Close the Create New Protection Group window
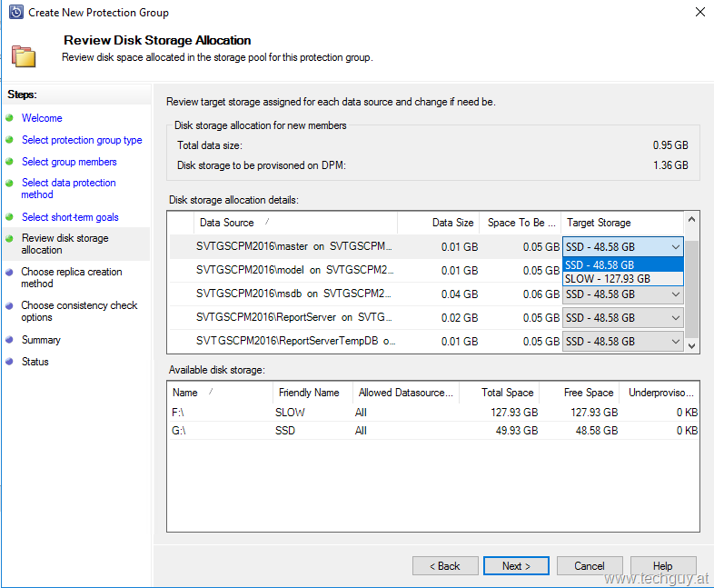This screenshot has width=714, height=588. [700, 13]
